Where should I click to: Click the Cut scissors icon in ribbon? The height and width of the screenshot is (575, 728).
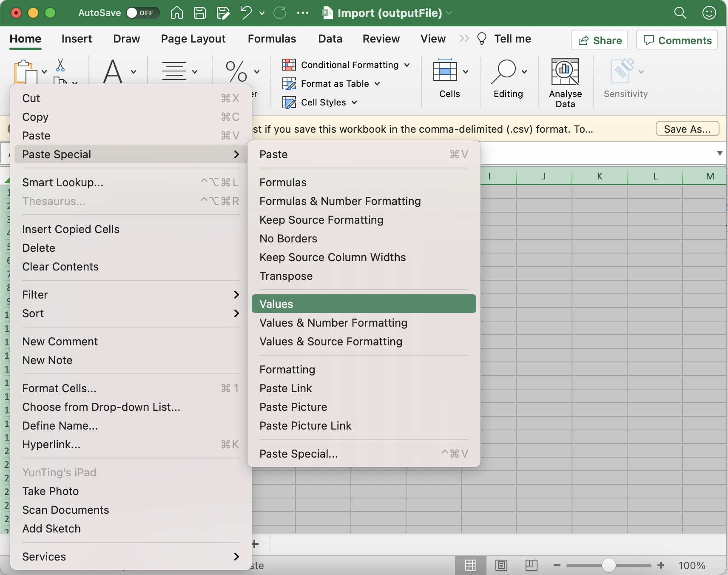pyautogui.click(x=60, y=65)
